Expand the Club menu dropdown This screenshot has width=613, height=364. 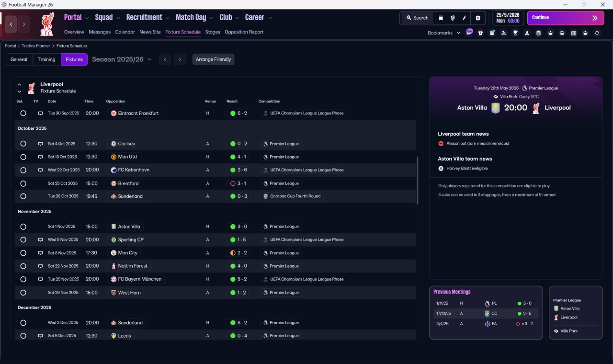point(237,18)
